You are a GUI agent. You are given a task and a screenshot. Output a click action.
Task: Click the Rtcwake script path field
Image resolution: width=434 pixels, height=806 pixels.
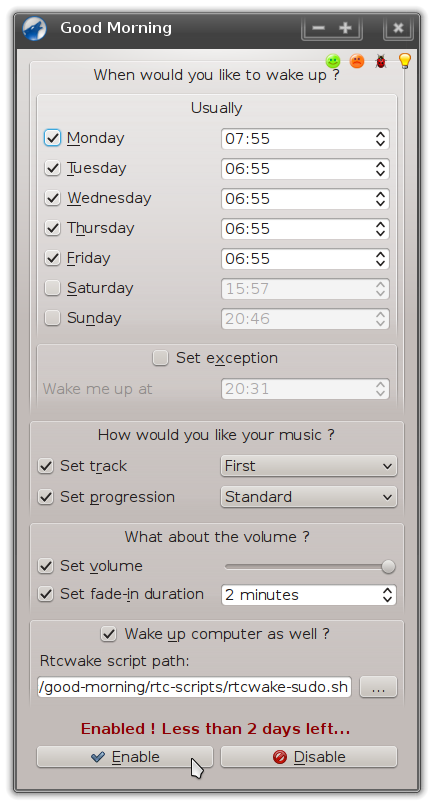[x=194, y=687]
